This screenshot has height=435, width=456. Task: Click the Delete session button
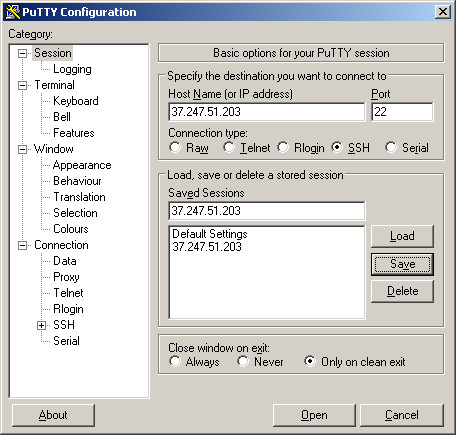click(x=402, y=291)
